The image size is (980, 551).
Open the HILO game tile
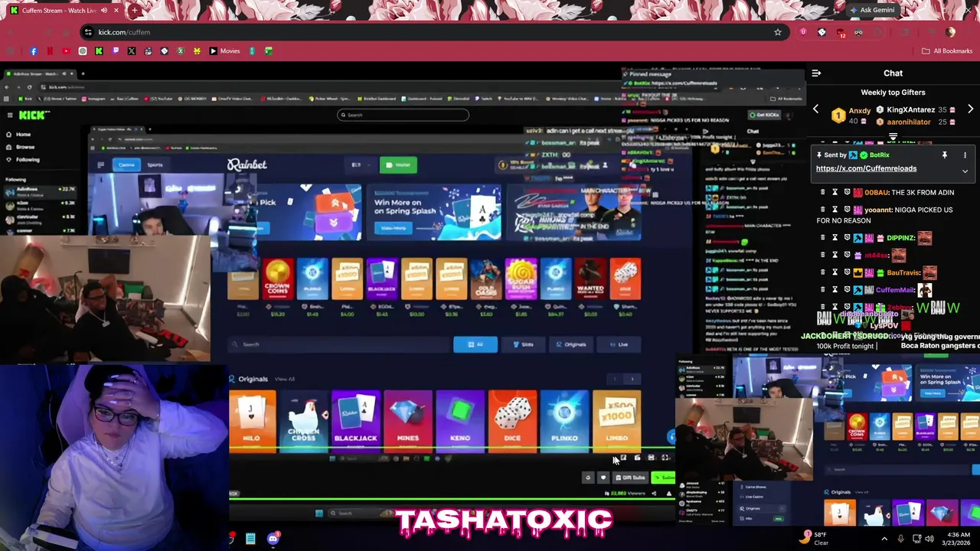[x=252, y=421]
